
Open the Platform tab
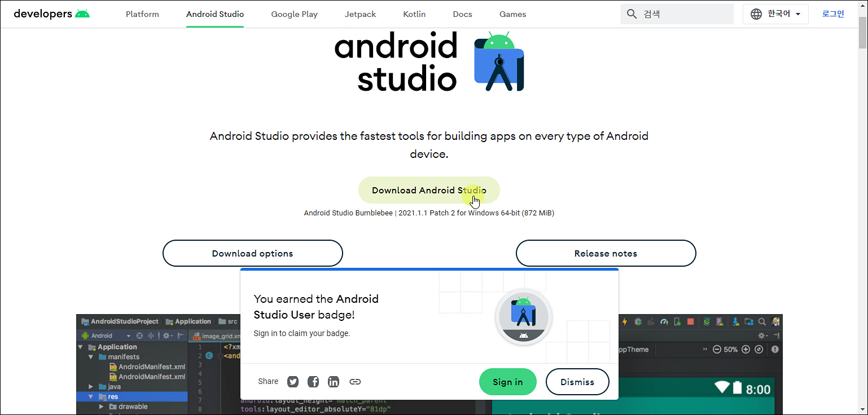point(142,14)
